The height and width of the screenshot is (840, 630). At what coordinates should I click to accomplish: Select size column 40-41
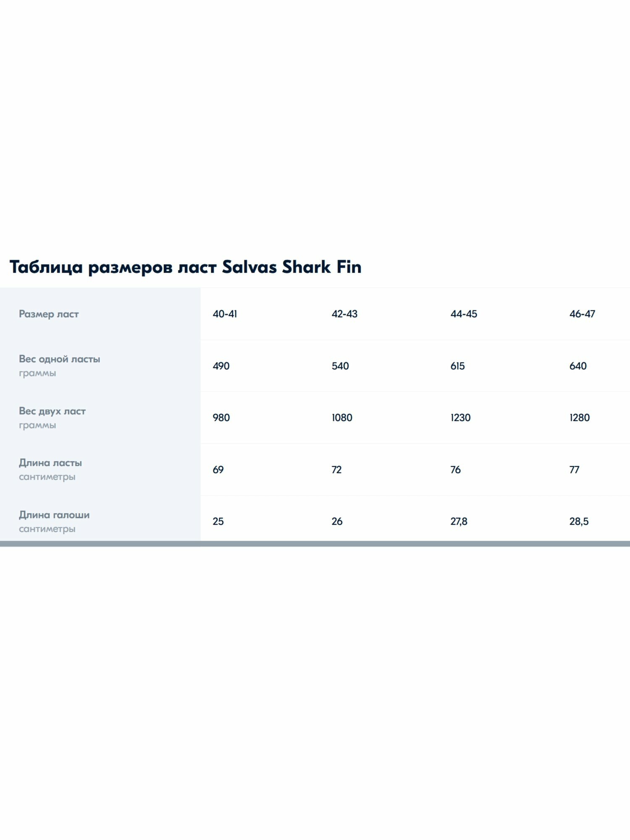pyautogui.click(x=225, y=314)
